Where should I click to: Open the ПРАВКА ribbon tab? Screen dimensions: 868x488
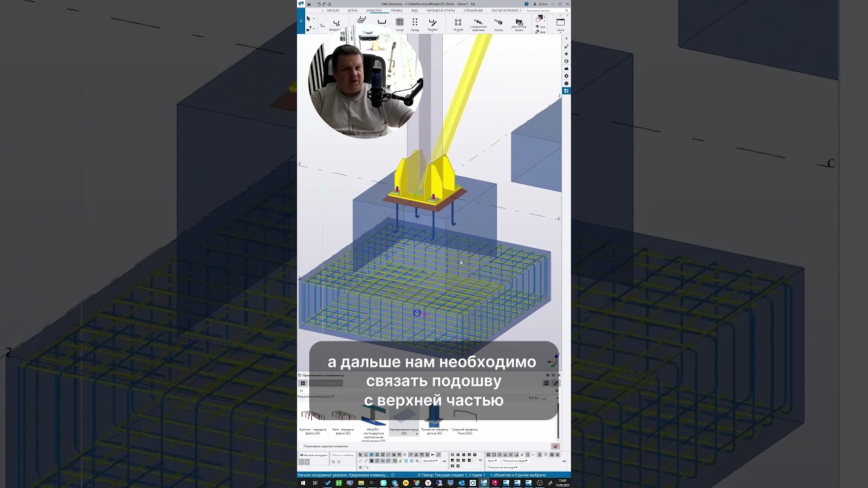coord(397,10)
